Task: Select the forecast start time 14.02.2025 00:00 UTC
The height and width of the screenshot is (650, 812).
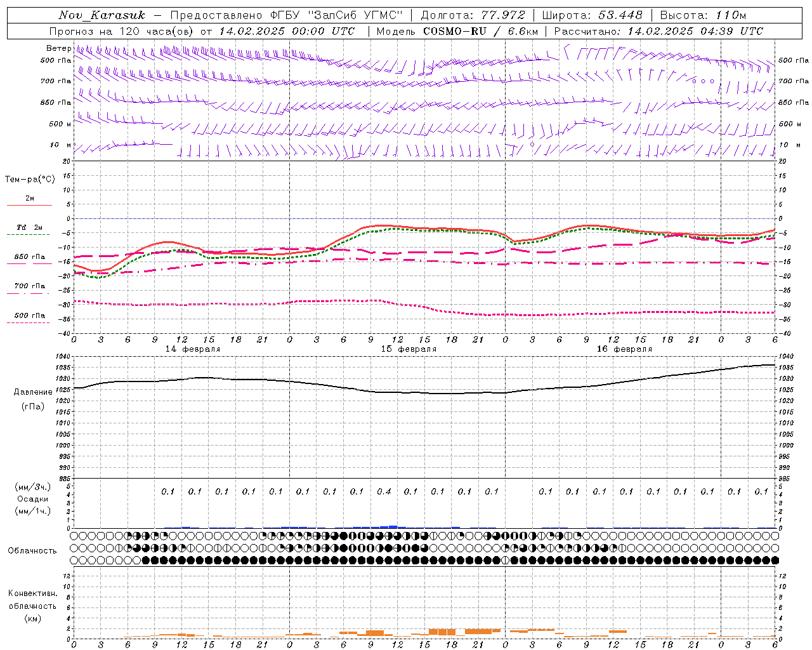Action: click(x=287, y=31)
